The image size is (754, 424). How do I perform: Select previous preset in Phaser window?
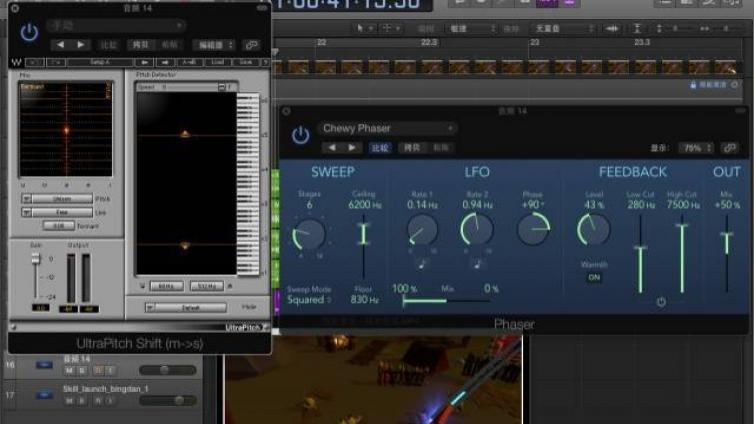coord(332,148)
